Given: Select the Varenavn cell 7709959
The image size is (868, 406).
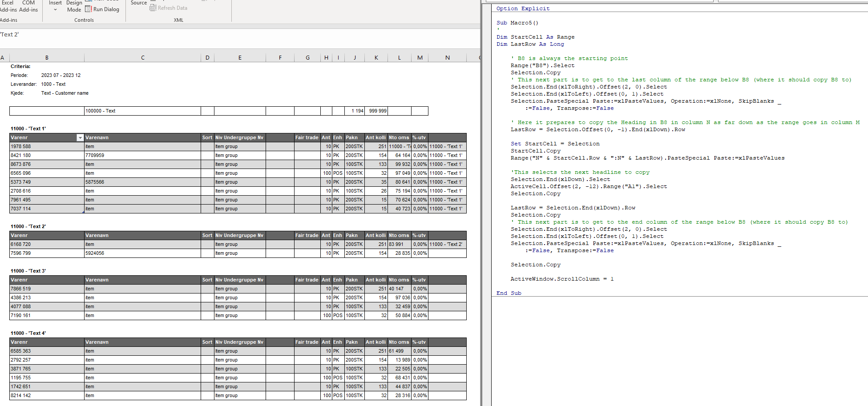Looking at the screenshot, I should [x=143, y=155].
